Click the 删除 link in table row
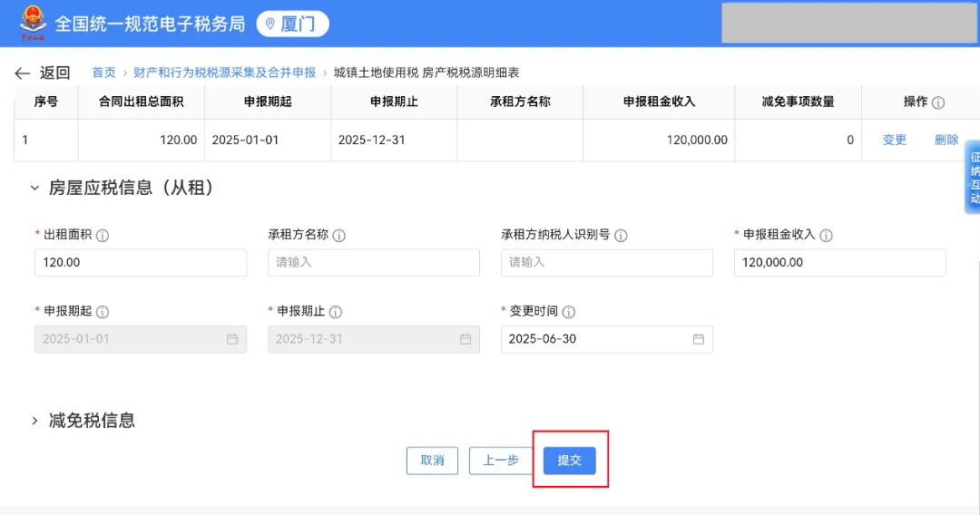980x515 pixels. click(x=946, y=140)
